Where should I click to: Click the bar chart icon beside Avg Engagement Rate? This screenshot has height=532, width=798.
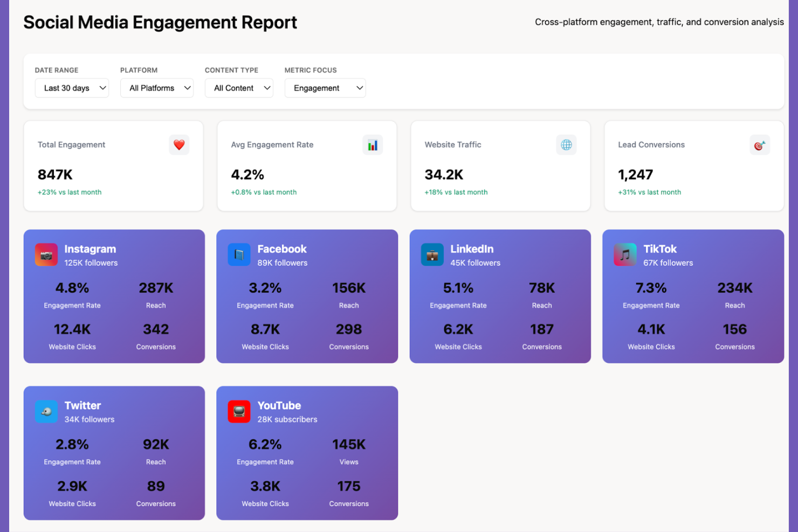click(373, 144)
